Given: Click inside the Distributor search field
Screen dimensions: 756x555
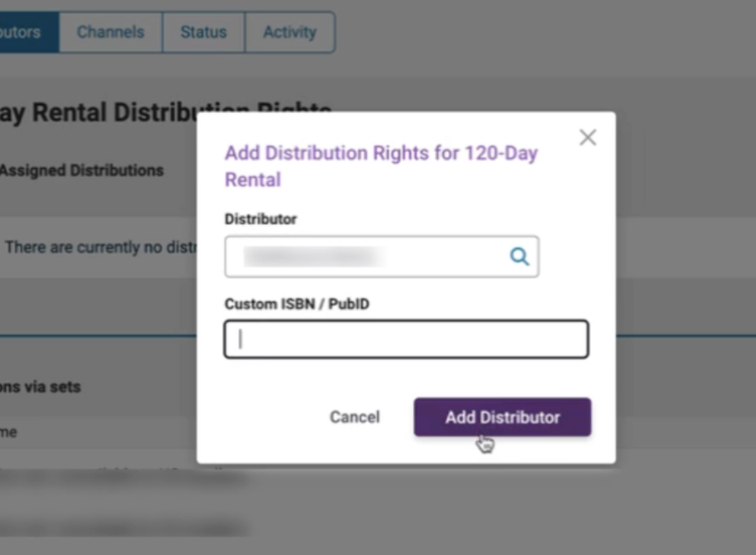Looking at the screenshot, I should tap(382, 257).
